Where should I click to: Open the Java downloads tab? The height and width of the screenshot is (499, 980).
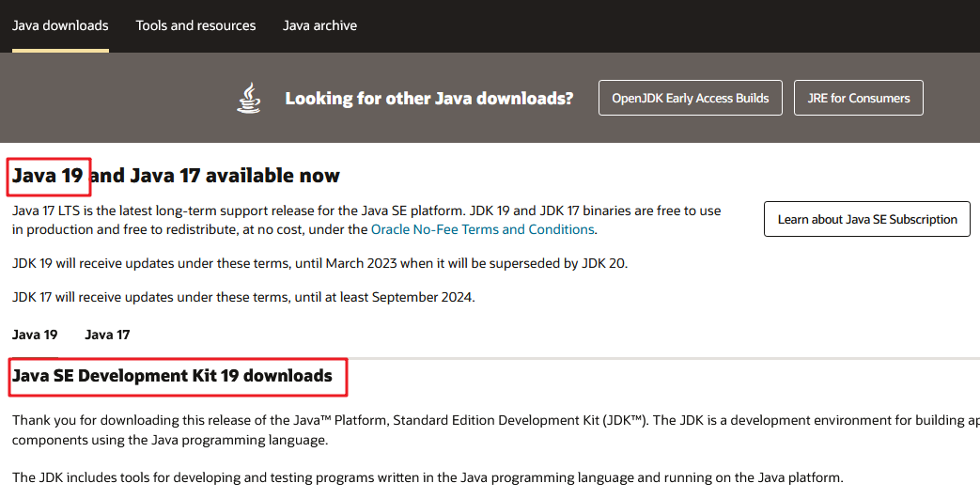pos(60,25)
